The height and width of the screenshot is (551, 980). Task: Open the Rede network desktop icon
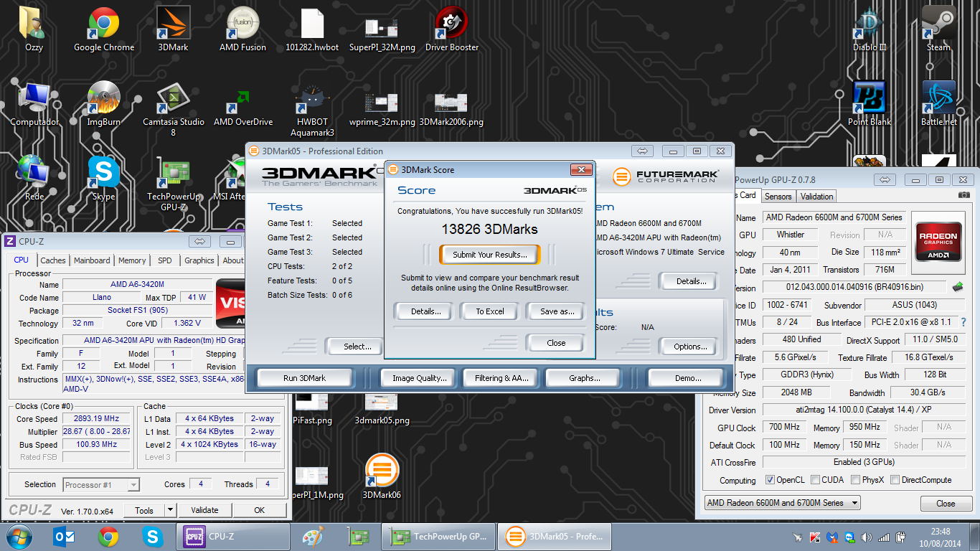(33, 178)
